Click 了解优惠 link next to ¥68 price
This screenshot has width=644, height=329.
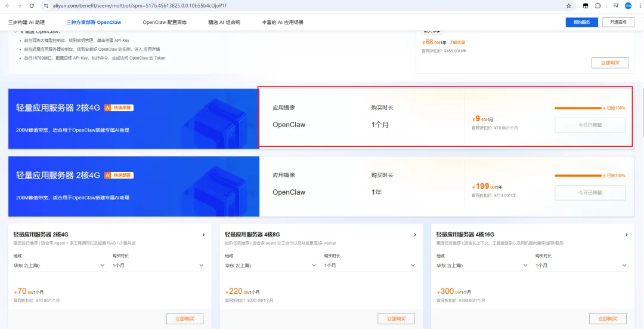pyautogui.click(x=457, y=42)
